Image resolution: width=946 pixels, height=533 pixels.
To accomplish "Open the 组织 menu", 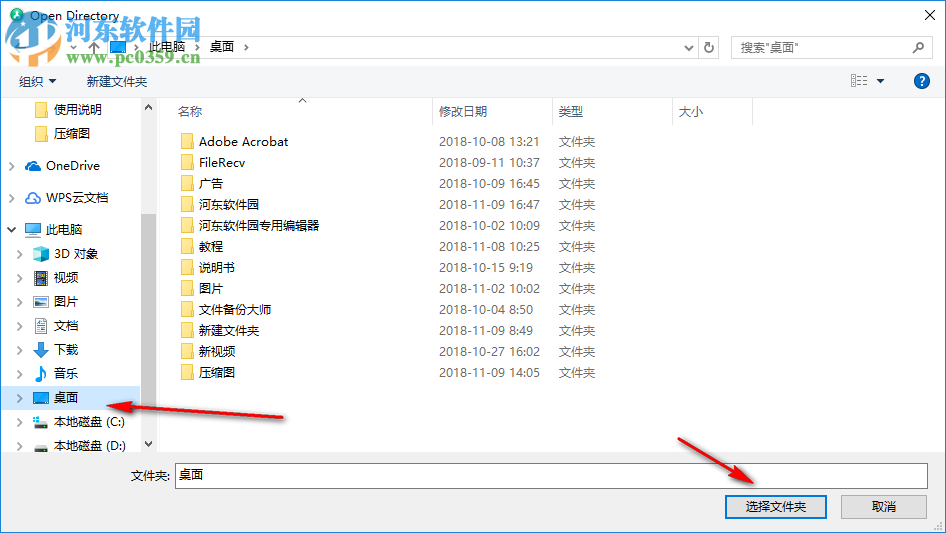I will (x=37, y=81).
